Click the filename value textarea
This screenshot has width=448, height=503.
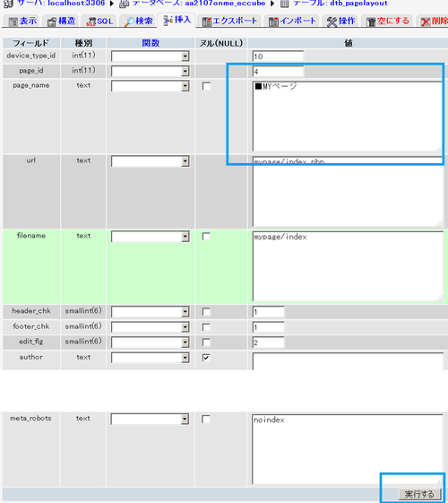[348, 266]
